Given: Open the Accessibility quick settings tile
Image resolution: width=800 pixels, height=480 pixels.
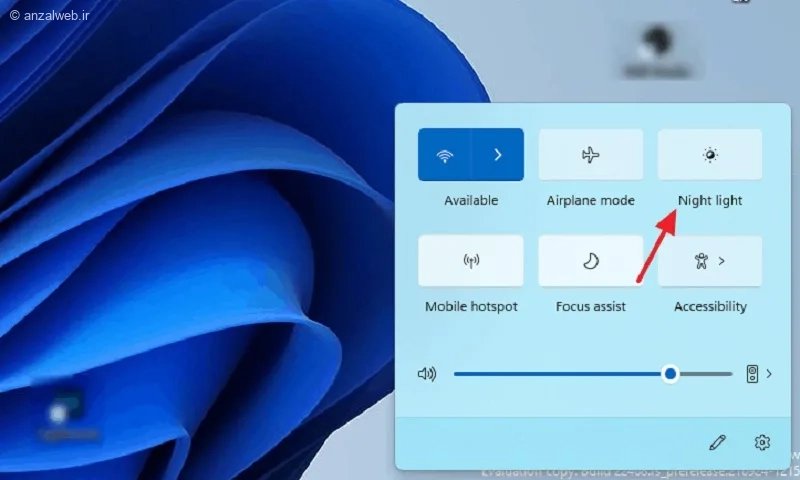Looking at the screenshot, I should coord(710,261).
